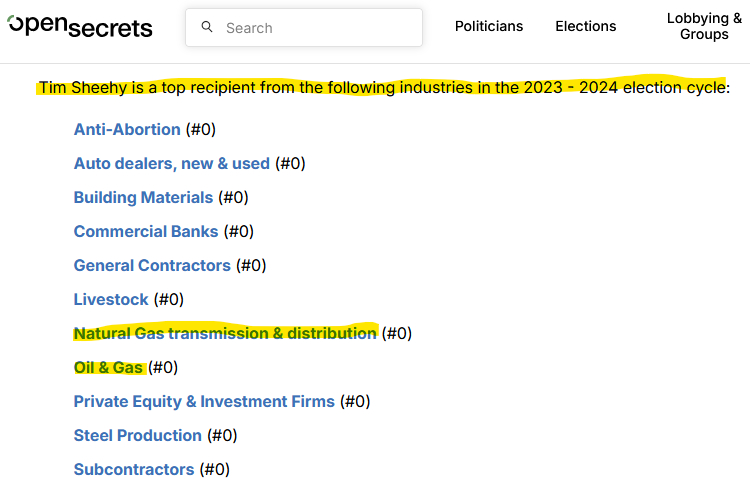Click Natural Gas transmission & distribution link

(x=225, y=333)
